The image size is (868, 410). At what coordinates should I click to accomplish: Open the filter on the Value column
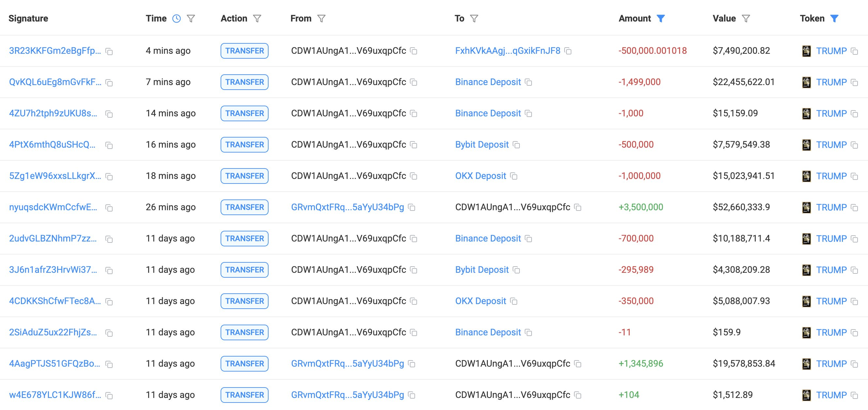click(746, 19)
